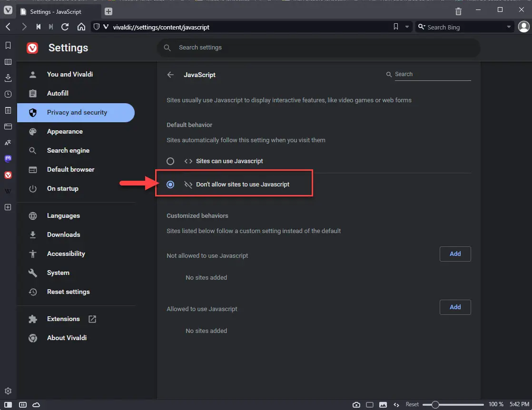Add a site allowed to use Javascript
Screen dimensions: 532x410
click(x=455, y=307)
